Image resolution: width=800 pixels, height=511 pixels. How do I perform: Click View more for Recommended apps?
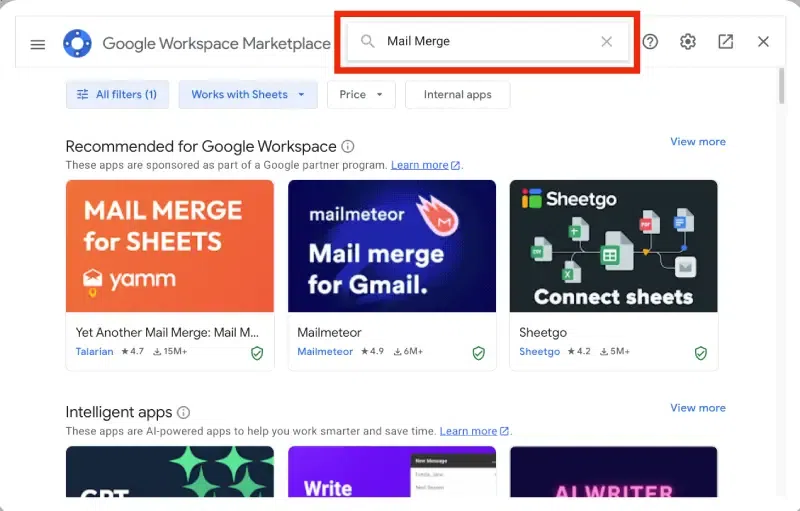(x=697, y=142)
